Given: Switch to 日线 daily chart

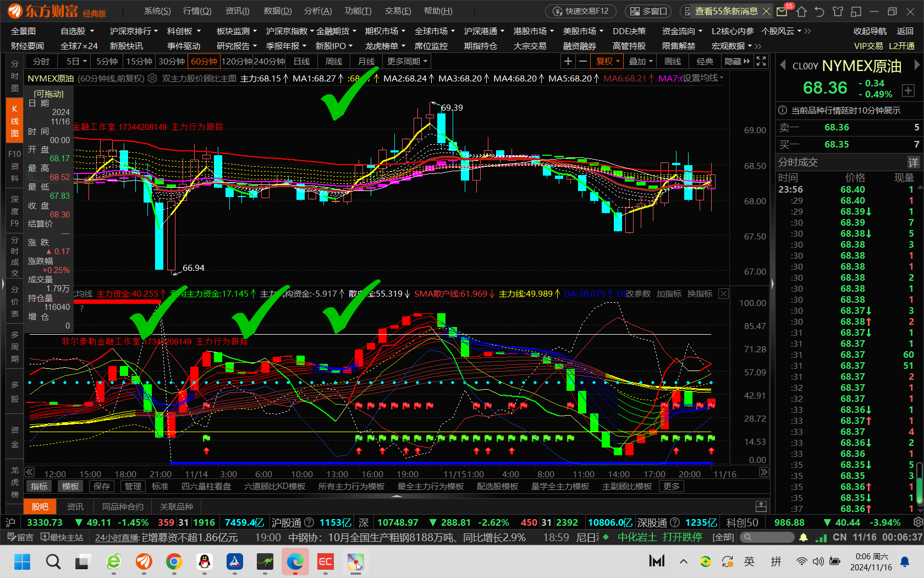Looking at the screenshot, I should coord(302,61).
